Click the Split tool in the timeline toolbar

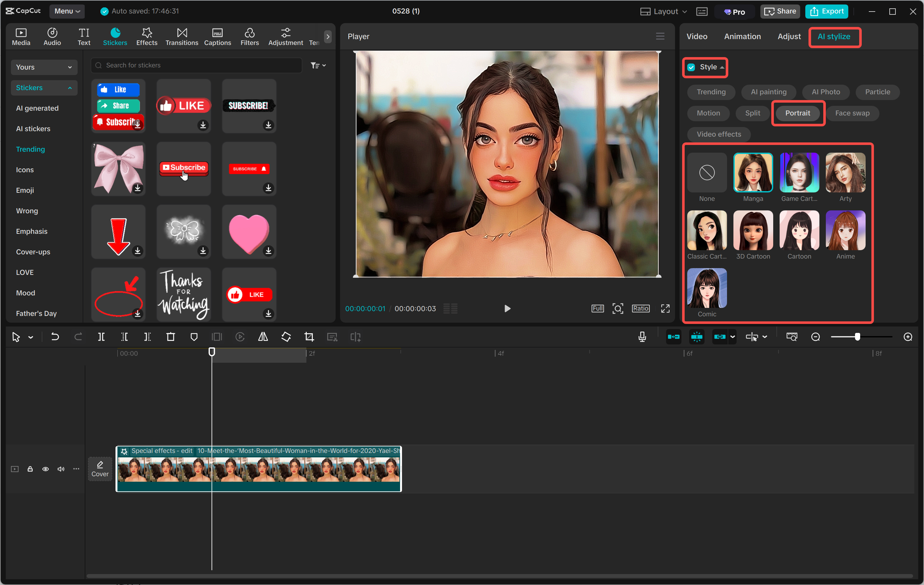pos(102,337)
